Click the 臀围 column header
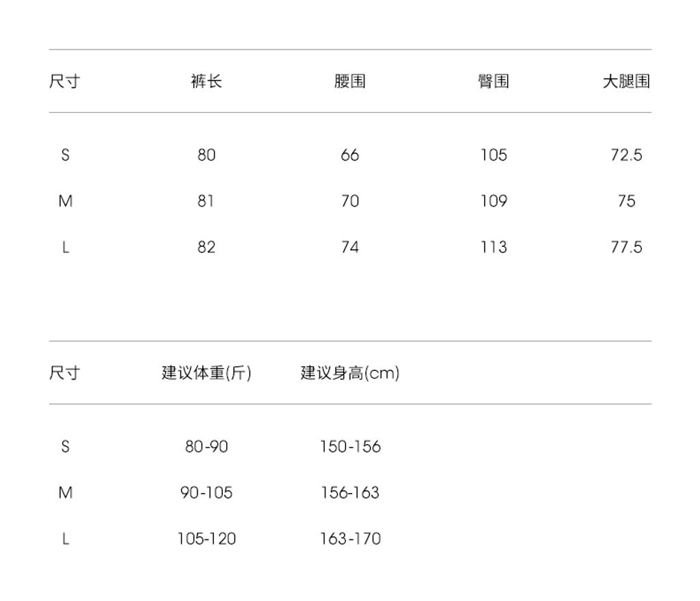The image size is (700, 601). coord(493,81)
